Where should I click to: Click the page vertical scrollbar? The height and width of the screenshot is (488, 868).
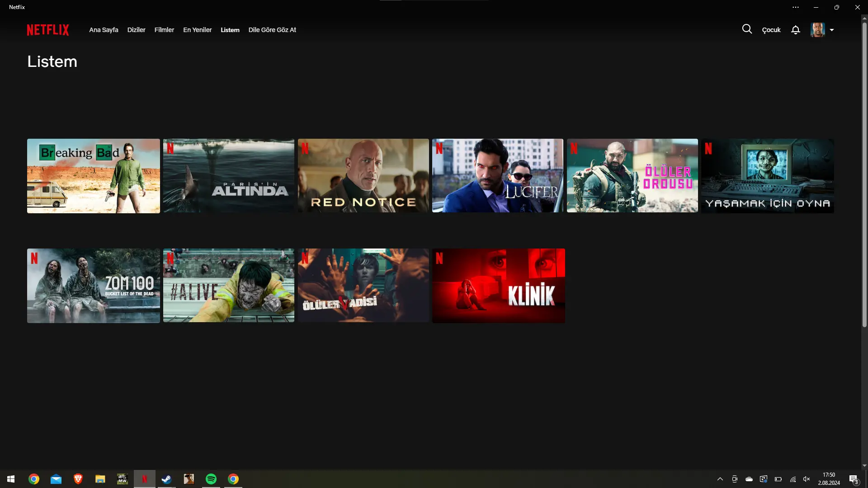click(x=864, y=174)
